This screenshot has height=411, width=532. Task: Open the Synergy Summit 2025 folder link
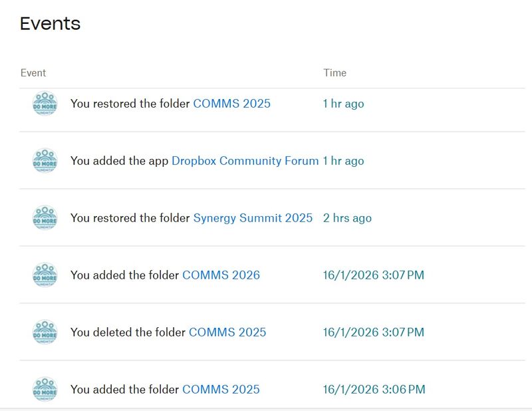(x=253, y=218)
